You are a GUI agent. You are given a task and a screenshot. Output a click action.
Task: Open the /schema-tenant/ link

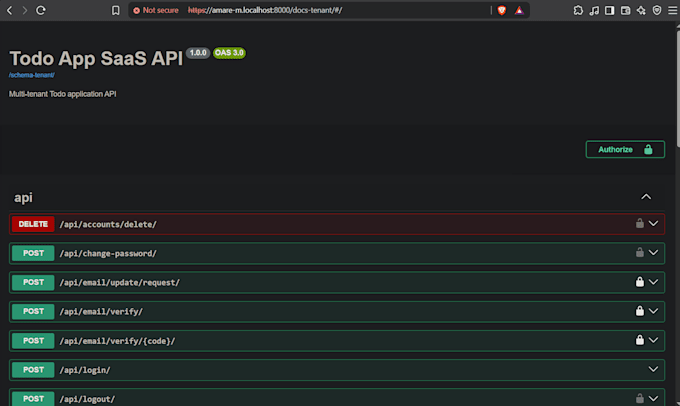tap(32, 75)
